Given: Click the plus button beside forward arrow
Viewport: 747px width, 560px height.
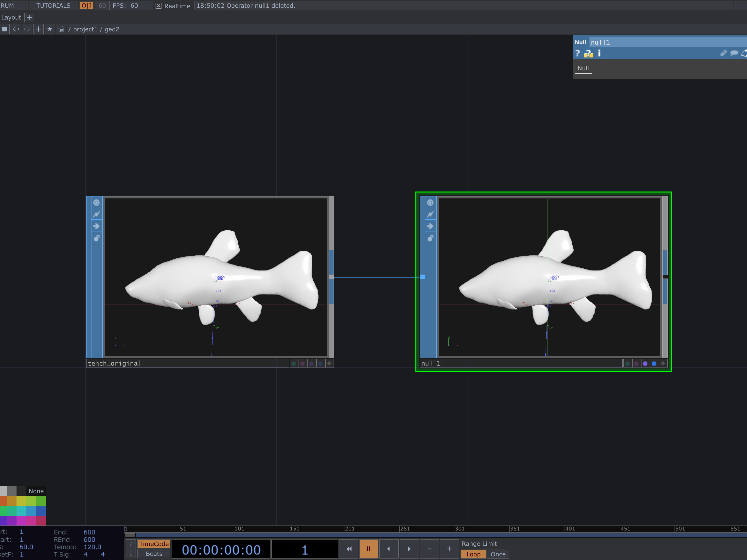Looking at the screenshot, I should click(x=38, y=29).
